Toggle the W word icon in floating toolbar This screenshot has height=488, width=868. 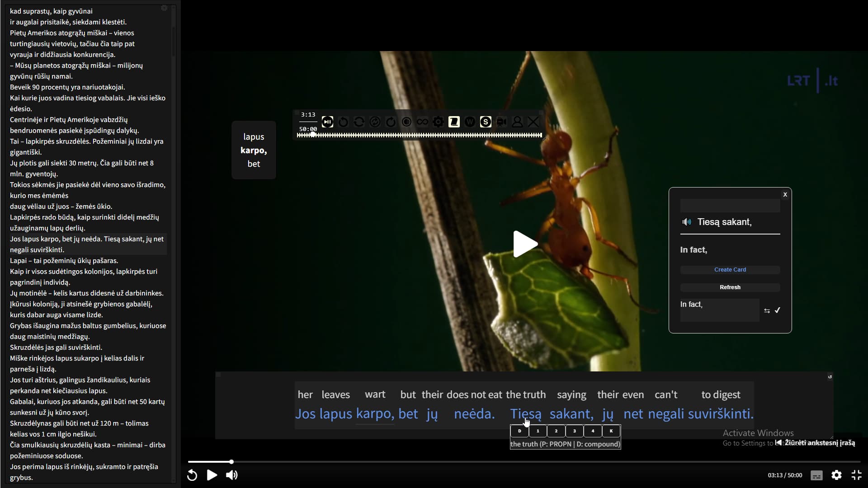click(x=470, y=122)
